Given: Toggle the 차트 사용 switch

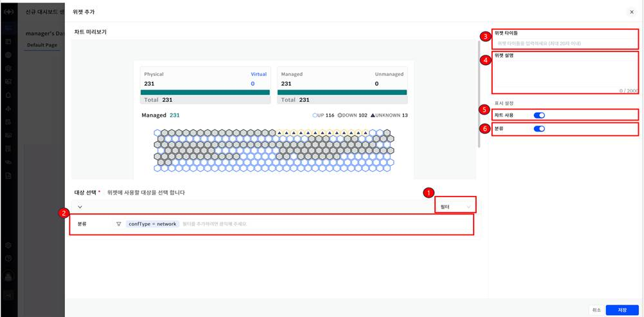Looking at the screenshot, I should coord(539,115).
